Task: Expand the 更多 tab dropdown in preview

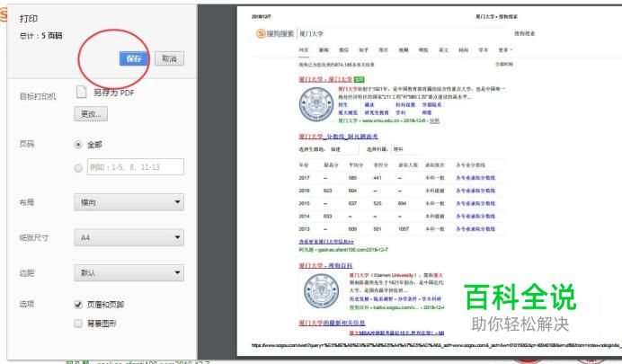Action: point(505,50)
